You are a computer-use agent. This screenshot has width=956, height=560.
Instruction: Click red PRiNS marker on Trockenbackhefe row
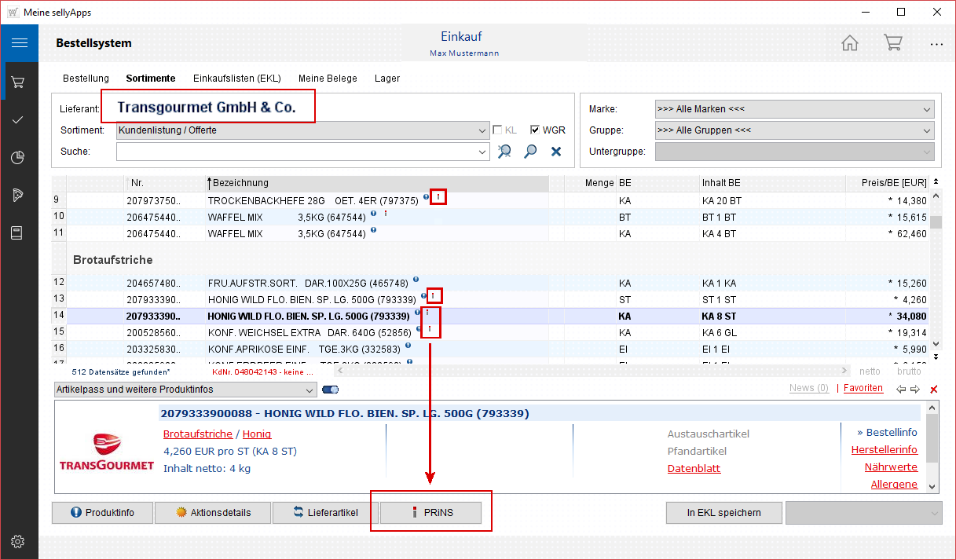(438, 197)
